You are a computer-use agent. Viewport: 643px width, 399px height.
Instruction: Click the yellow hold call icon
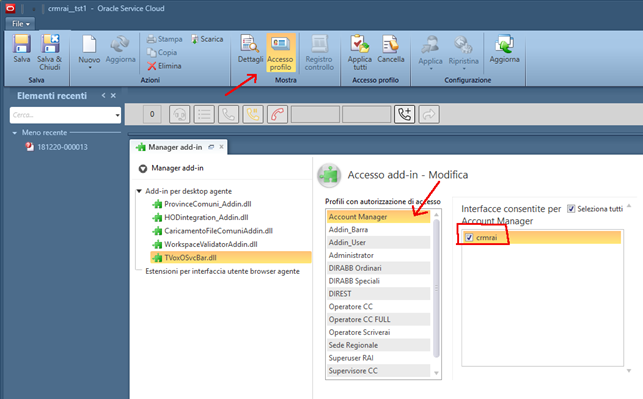click(253, 114)
